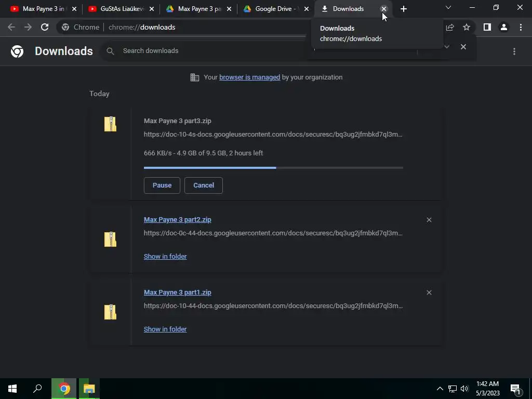Close the Downloads tab

pos(384,9)
